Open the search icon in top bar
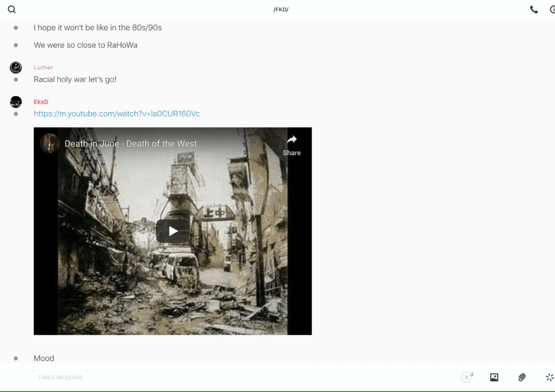The image size is (555, 392). 12,10
